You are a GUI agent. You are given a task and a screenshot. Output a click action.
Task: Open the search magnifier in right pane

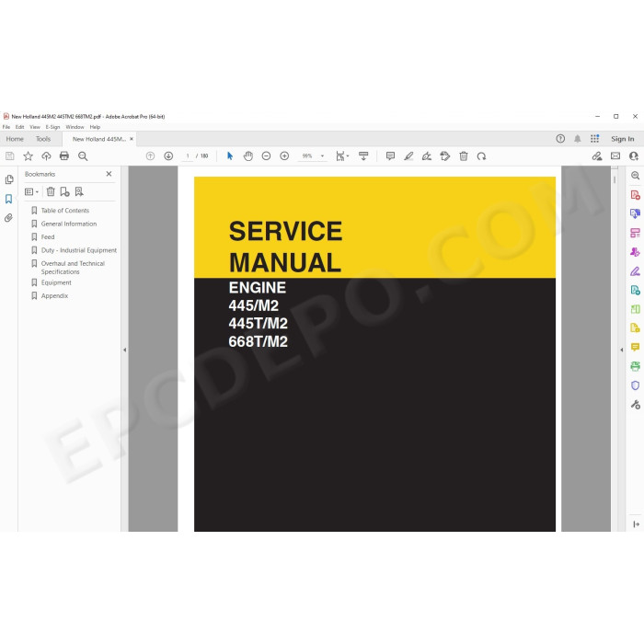coord(635,176)
